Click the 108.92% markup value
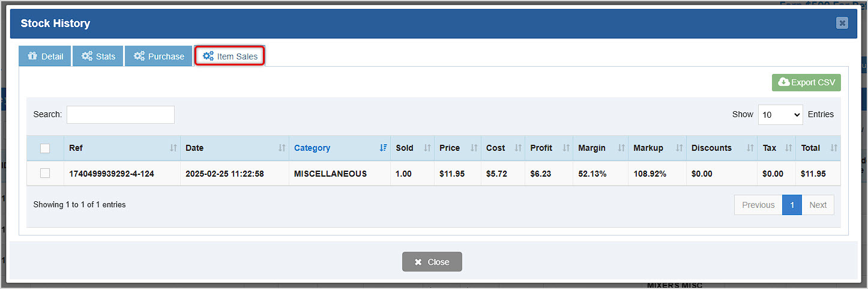Screen dimensions: 868x289 coord(650,174)
